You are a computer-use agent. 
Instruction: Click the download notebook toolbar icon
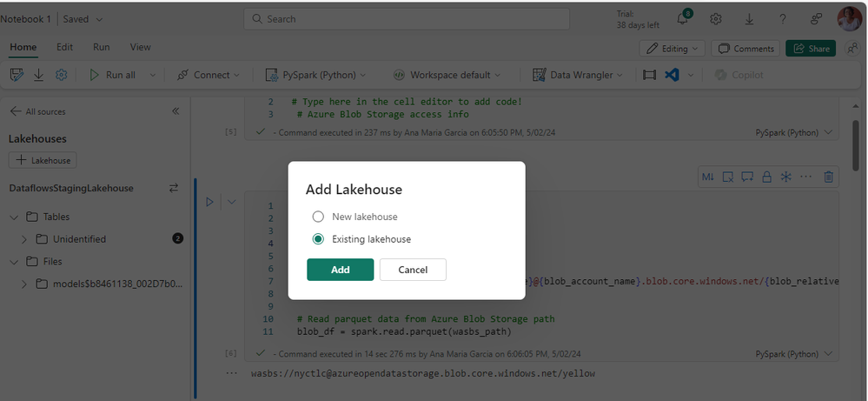pyautogui.click(x=39, y=75)
